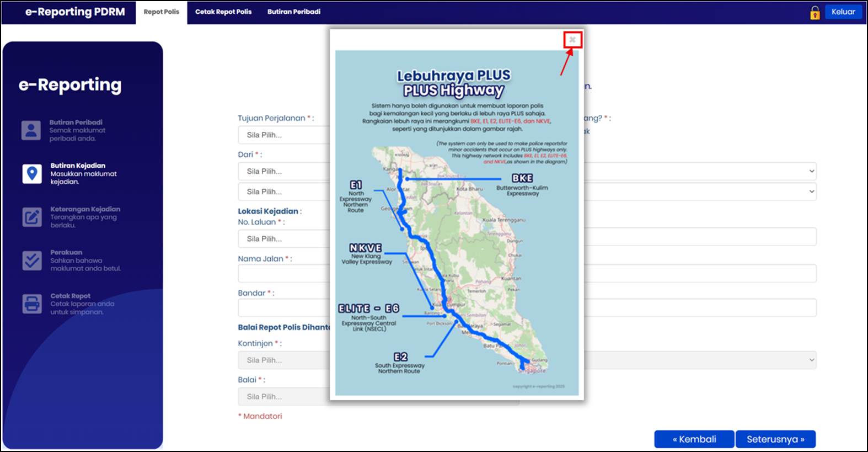This screenshot has height=452, width=868.
Task: Click the e-Reporting PDRM logo
Action: tap(75, 12)
